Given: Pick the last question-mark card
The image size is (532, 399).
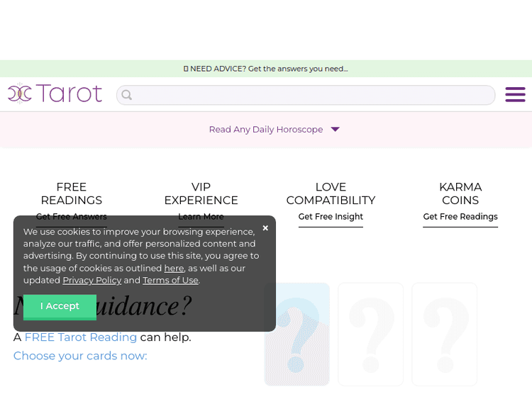Looking at the screenshot, I should [445, 335].
